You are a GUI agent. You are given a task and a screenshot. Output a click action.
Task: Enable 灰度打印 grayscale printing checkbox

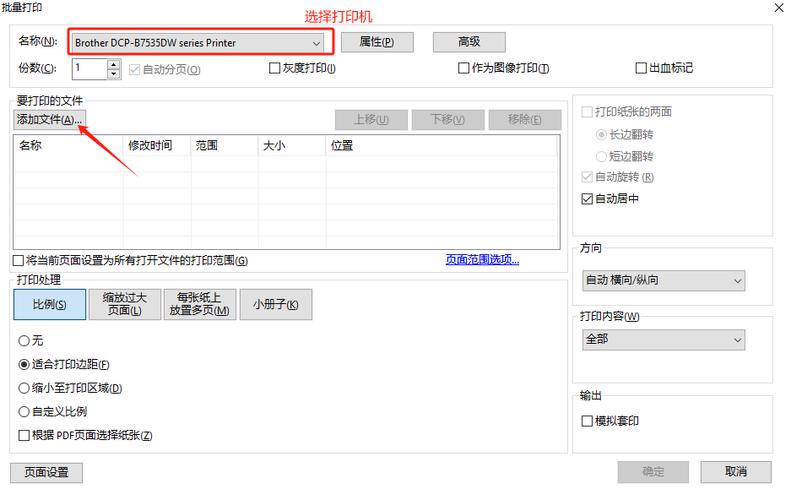click(275, 69)
